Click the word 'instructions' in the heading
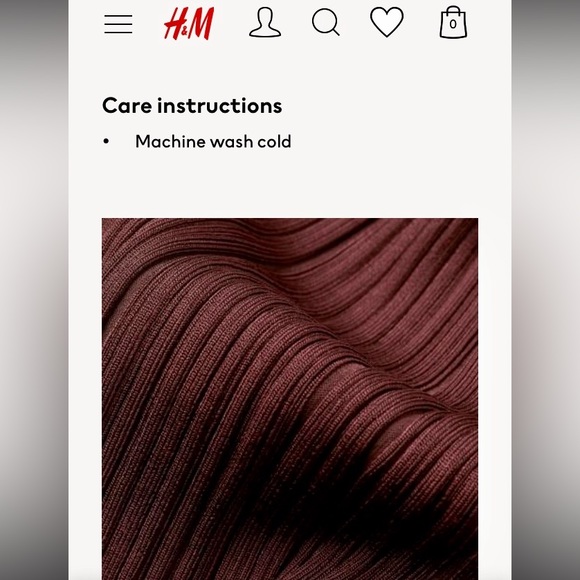This screenshot has width=580, height=580. pyautogui.click(x=220, y=105)
